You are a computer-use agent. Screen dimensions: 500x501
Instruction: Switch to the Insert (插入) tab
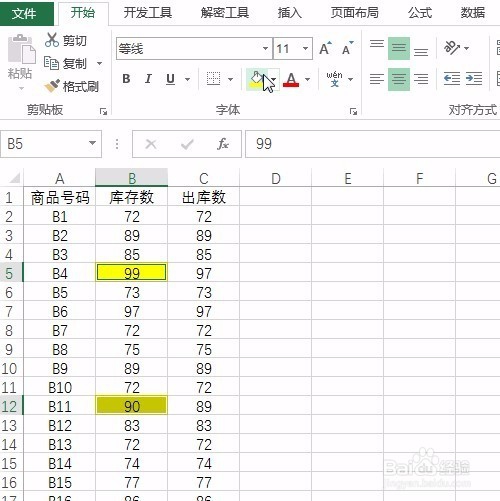[x=290, y=13]
